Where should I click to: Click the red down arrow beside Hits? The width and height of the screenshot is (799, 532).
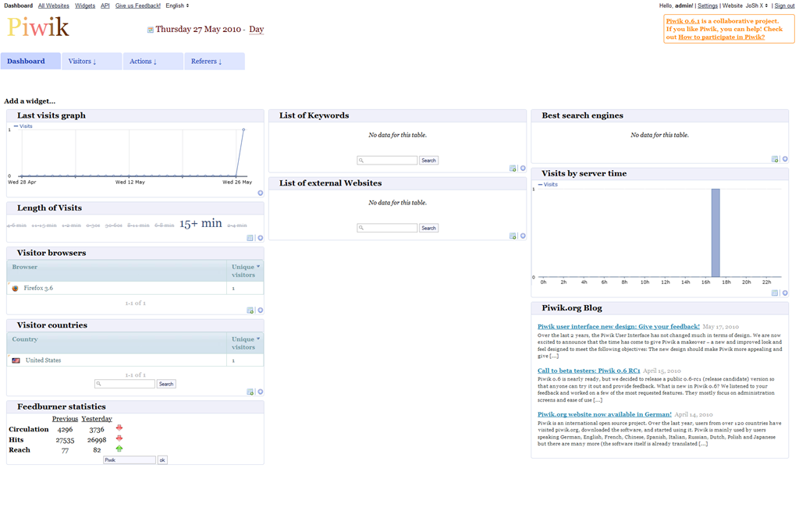(x=119, y=438)
